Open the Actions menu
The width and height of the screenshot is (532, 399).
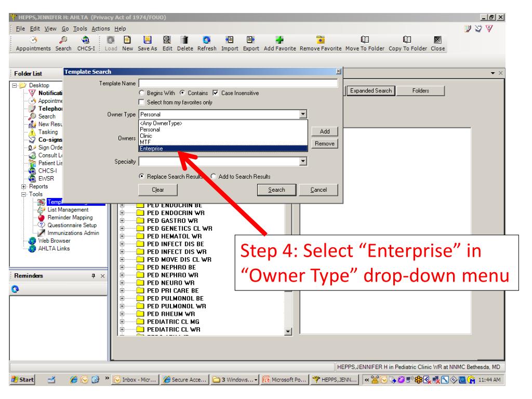tap(101, 29)
